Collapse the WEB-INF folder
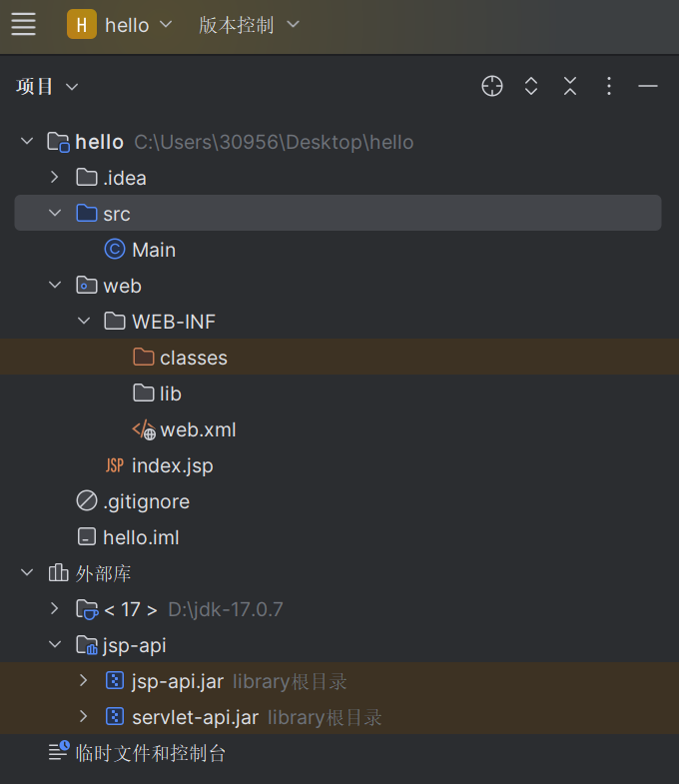The width and height of the screenshot is (679, 784). (84, 322)
